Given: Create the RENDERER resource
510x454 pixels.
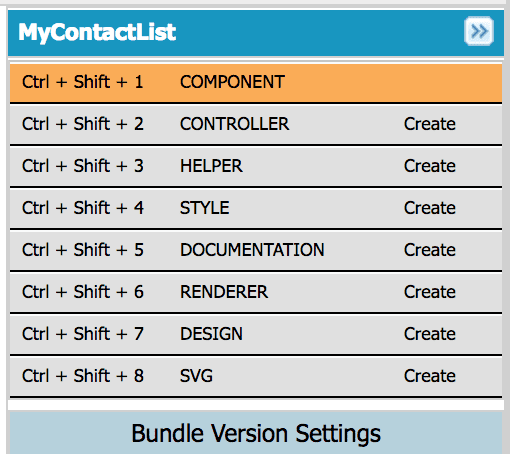Looking at the screenshot, I should 429,292.
